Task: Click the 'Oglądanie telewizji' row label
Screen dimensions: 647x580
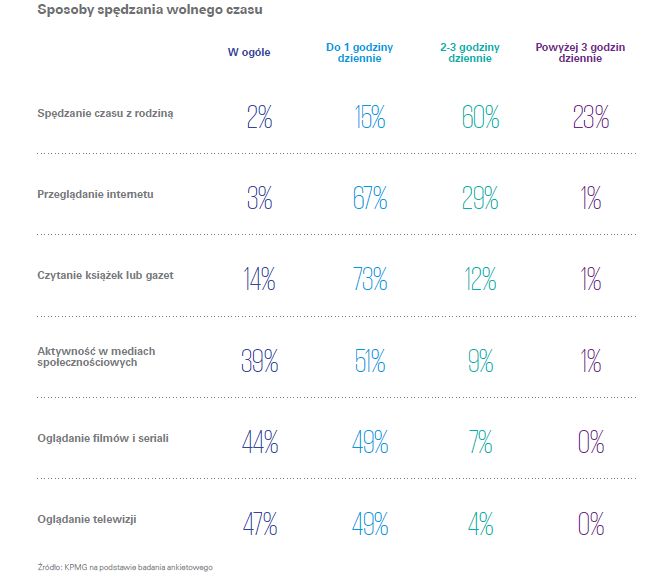Action: click(87, 519)
